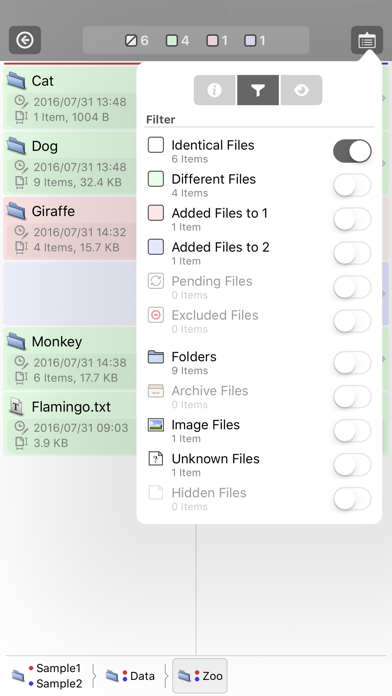The image size is (392, 696).
Task: Click the text '6 Items, 17.7 KB'
Action: 75,378
